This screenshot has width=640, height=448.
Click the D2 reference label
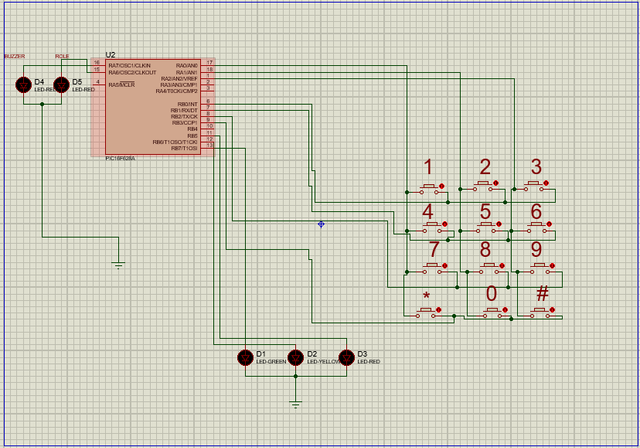coord(312,354)
